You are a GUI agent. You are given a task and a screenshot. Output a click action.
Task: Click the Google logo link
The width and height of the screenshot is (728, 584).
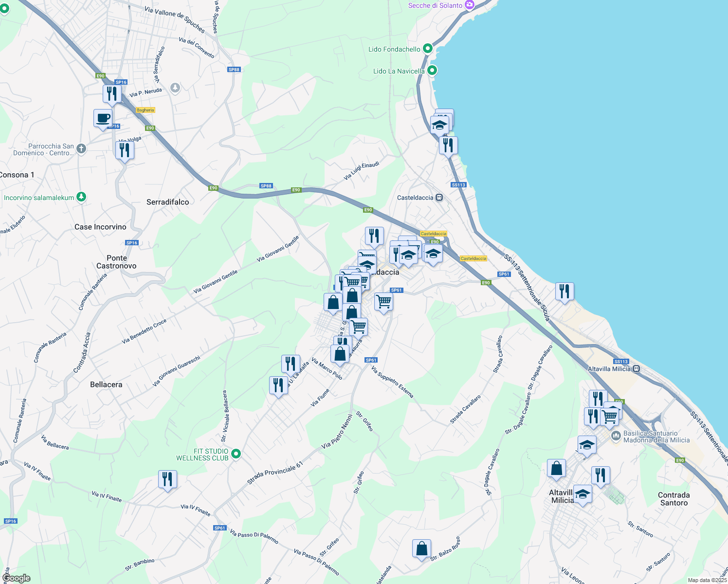(16, 578)
